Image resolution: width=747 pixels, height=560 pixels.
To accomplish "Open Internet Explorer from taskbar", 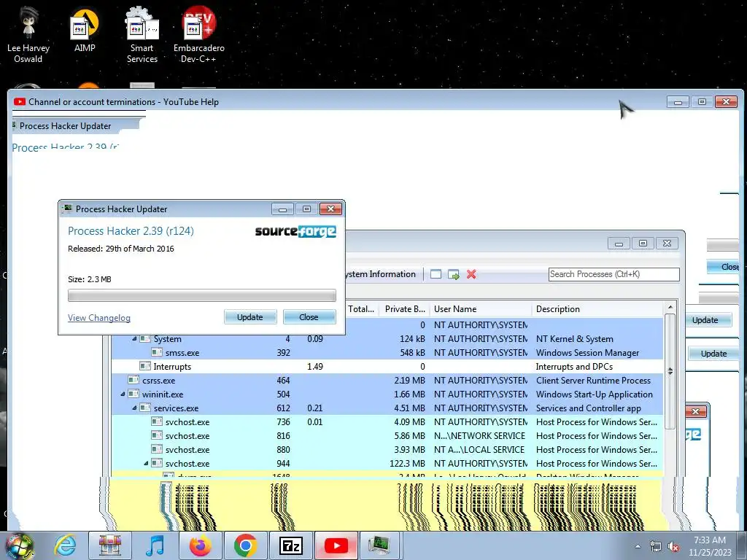I will coord(65,545).
